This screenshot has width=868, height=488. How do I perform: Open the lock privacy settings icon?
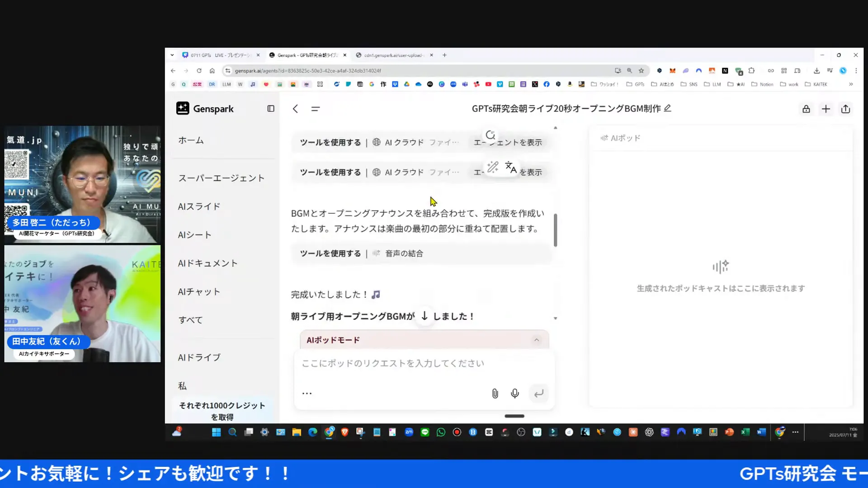point(806,109)
